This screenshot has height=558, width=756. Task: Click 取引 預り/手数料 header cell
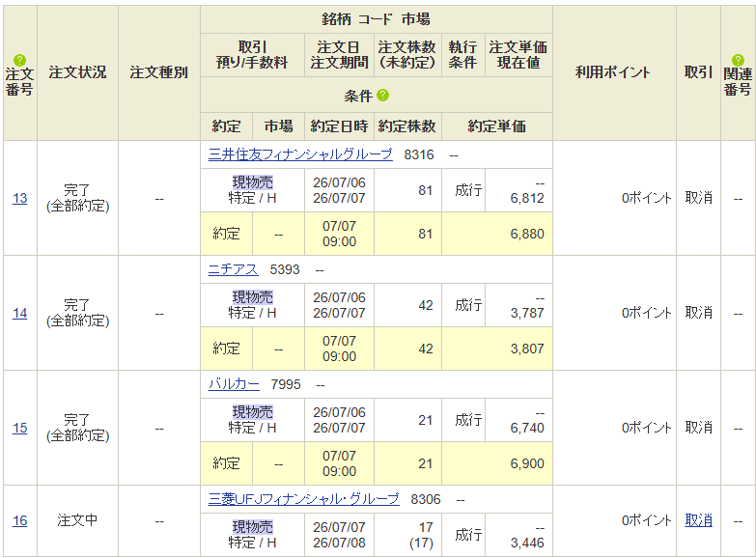pyautogui.click(x=252, y=54)
